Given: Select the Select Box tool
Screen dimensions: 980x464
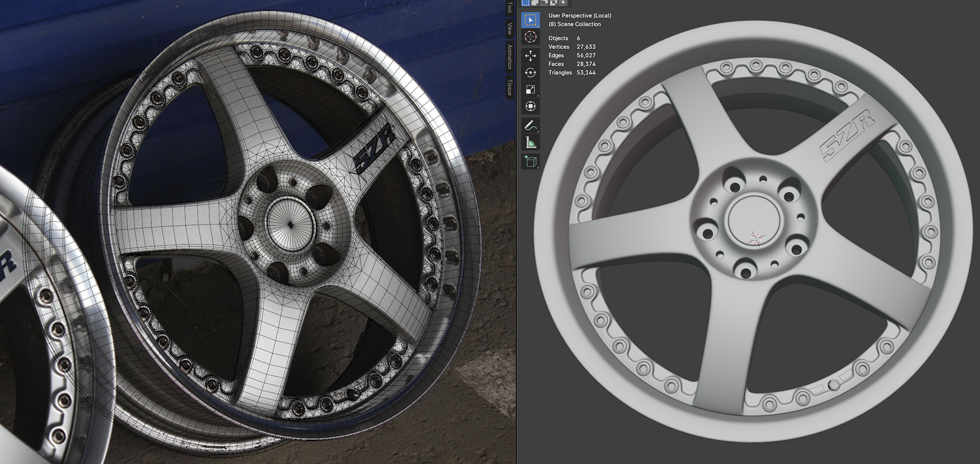Looking at the screenshot, I should point(530,20).
